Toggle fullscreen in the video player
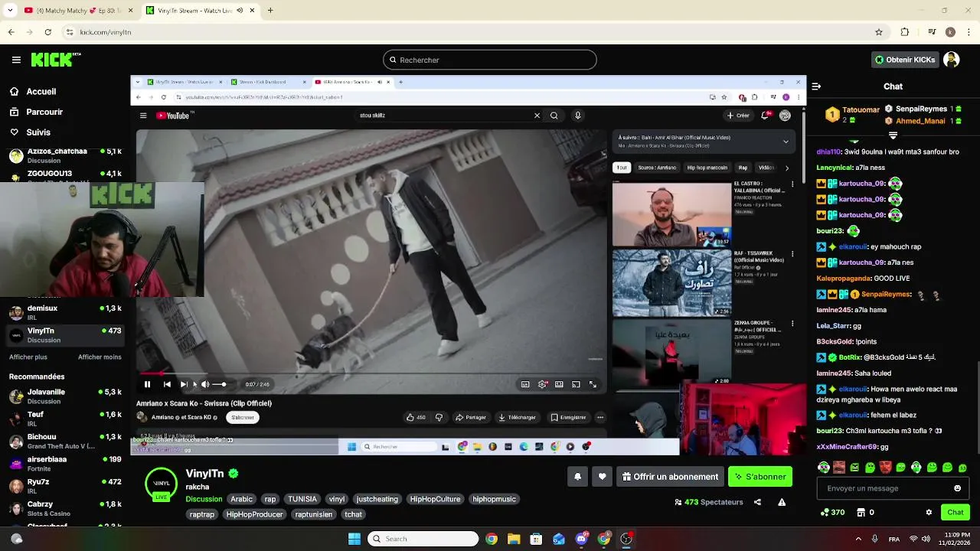The height and width of the screenshot is (551, 980). point(593,384)
